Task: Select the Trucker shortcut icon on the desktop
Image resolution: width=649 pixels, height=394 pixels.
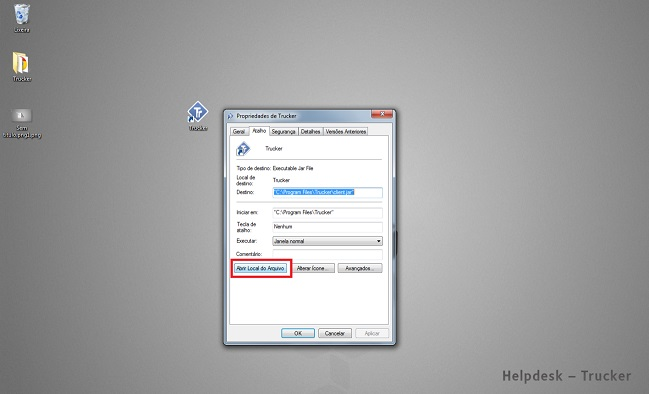Action: click(x=198, y=116)
